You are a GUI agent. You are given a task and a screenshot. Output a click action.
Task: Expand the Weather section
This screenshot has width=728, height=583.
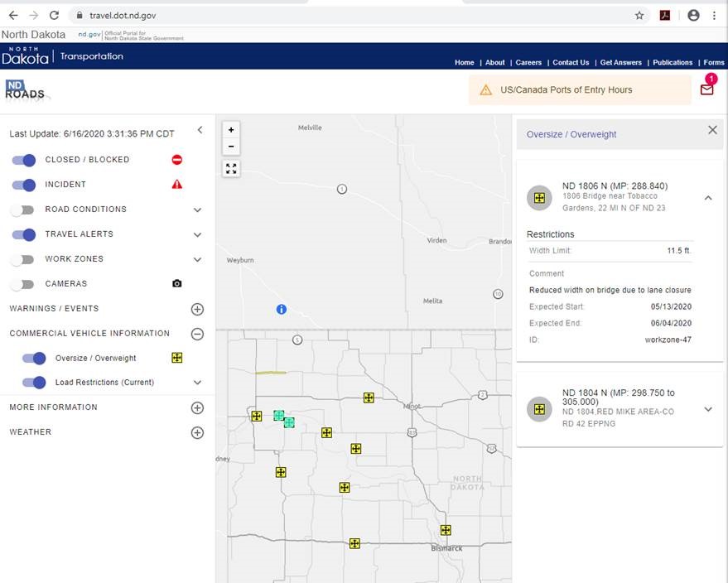(197, 432)
